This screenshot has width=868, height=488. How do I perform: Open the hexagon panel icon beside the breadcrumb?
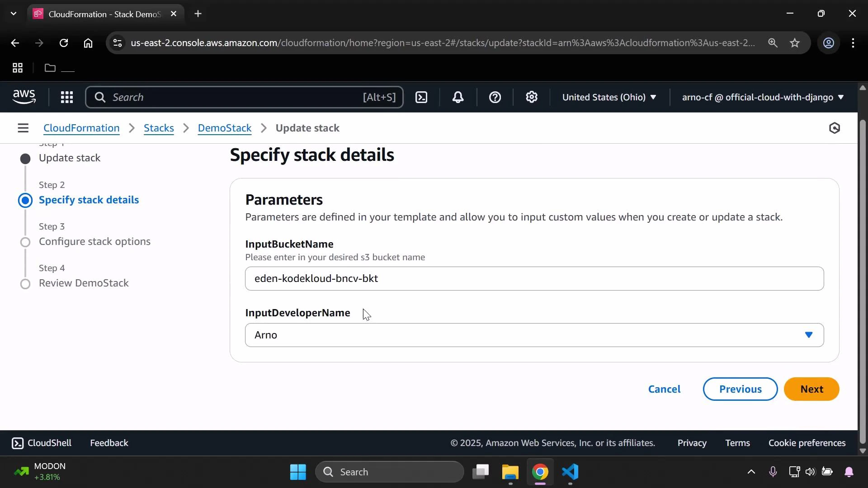coord(835,128)
